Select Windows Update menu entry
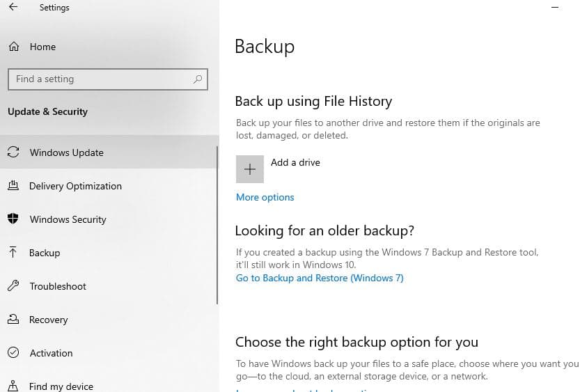Screen dimensions: 580x392 point(66,152)
